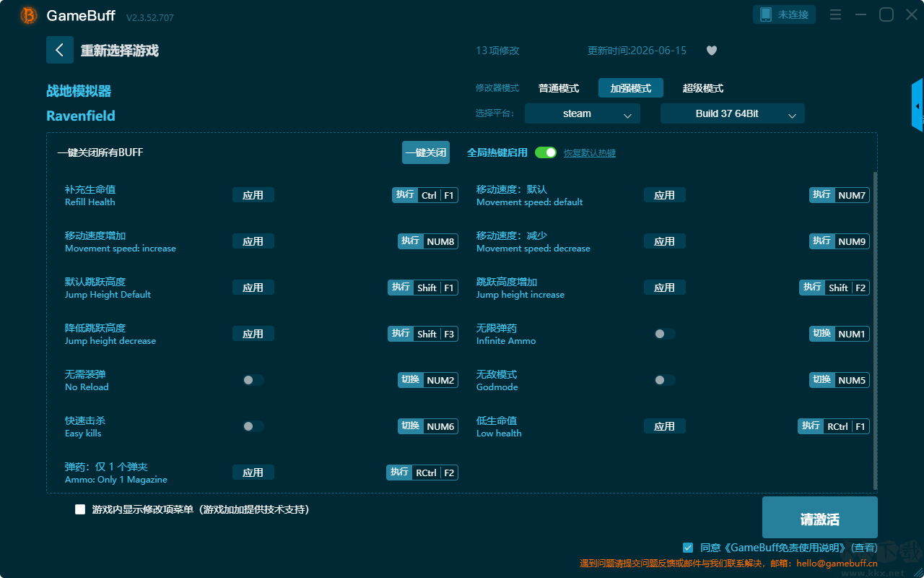Screen dimensions: 924x578
Task: Edit the NUM9 hotkey field
Action: coord(840,241)
